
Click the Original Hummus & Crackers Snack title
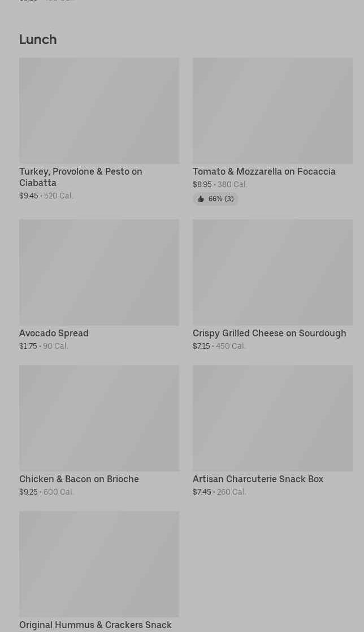96,625
